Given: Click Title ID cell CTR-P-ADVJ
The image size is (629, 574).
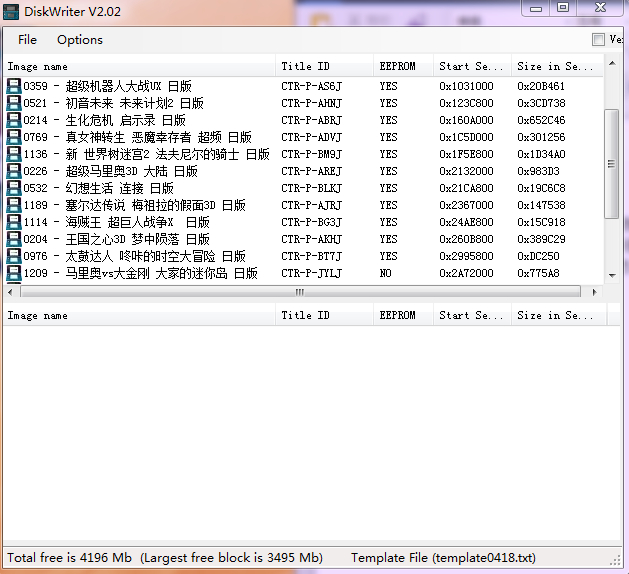Looking at the screenshot, I should click(x=311, y=137).
